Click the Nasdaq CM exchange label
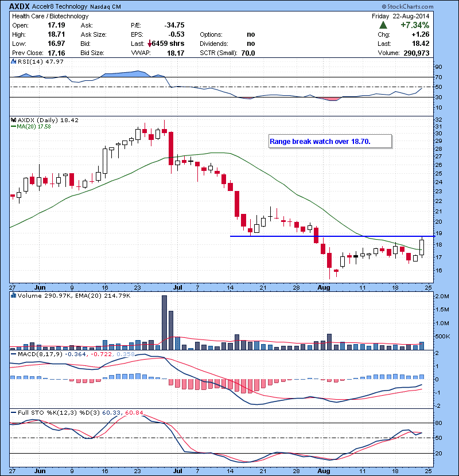Image resolution: width=459 pixels, height=476 pixels. (x=106, y=7)
